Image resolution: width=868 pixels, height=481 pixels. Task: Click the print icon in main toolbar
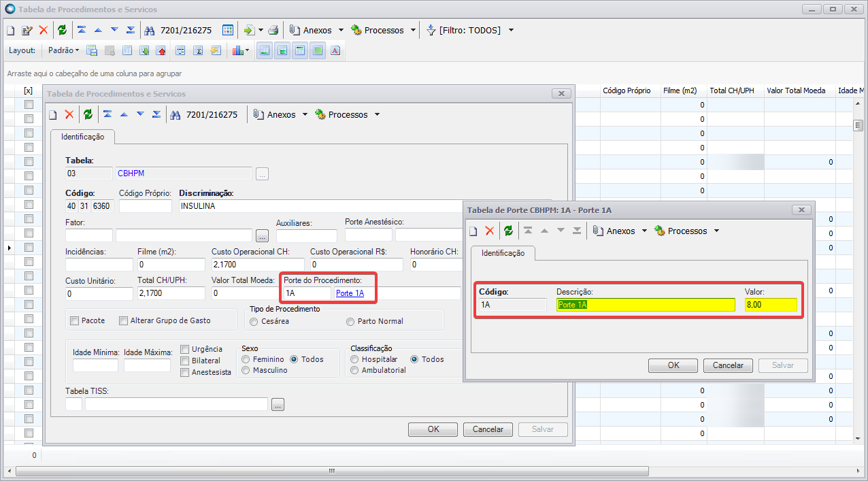[273, 31]
